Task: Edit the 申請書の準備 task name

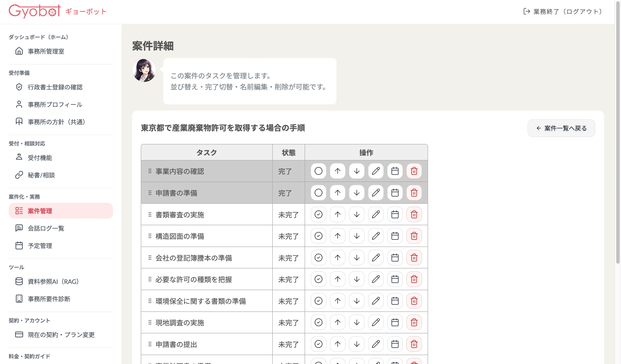Action: (376, 193)
